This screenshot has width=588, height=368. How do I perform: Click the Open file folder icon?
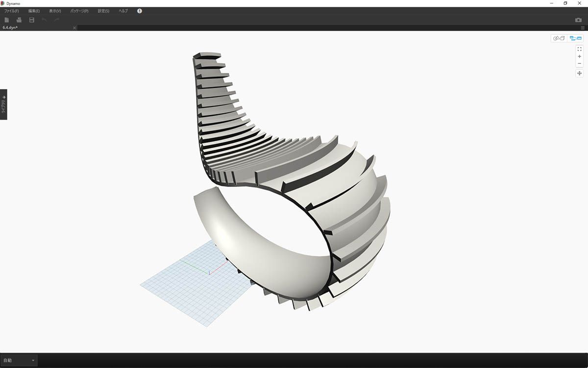click(x=19, y=20)
